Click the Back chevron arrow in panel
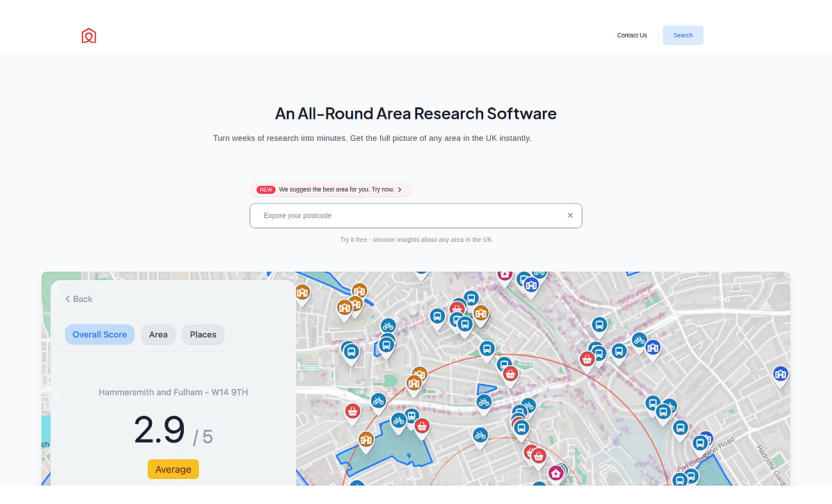 click(x=68, y=299)
